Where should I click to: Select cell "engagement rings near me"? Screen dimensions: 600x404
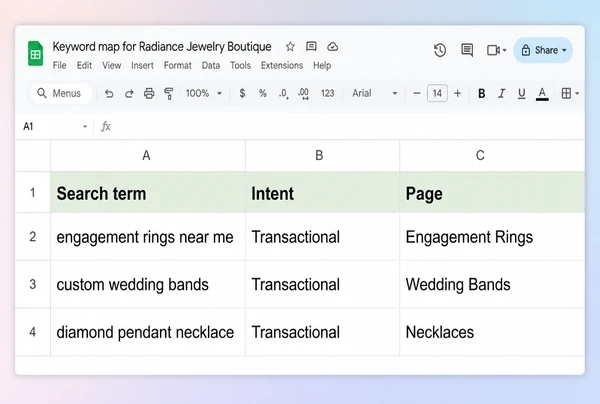[148, 237]
